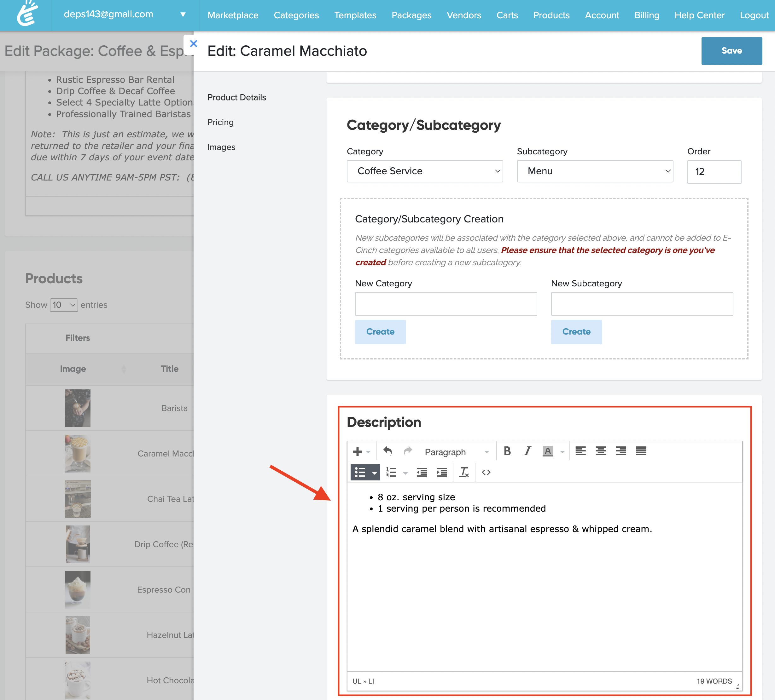Image resolution: width=775 pixels, height=700 pixels.
Task: Click the undo arrow in editor toolbar
Action: [387, 451]
